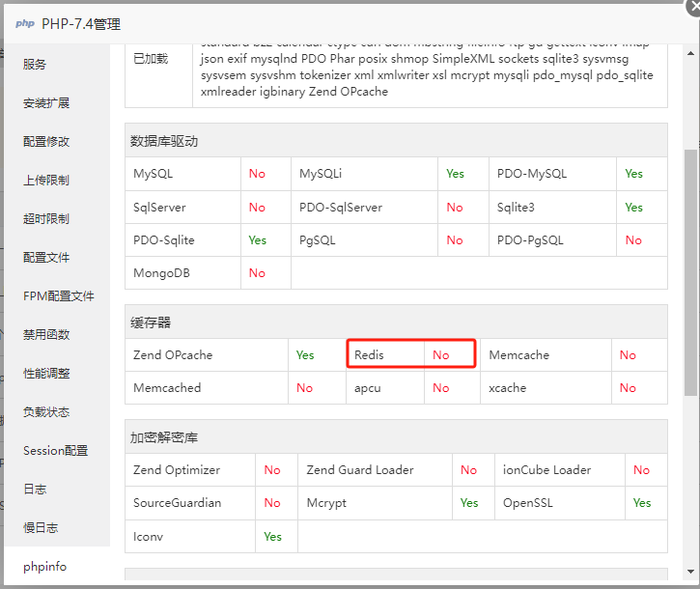The width and height of the screenshot is (700, 589).
Task: Click the MongoDB cell
Action: coord(183,273)
